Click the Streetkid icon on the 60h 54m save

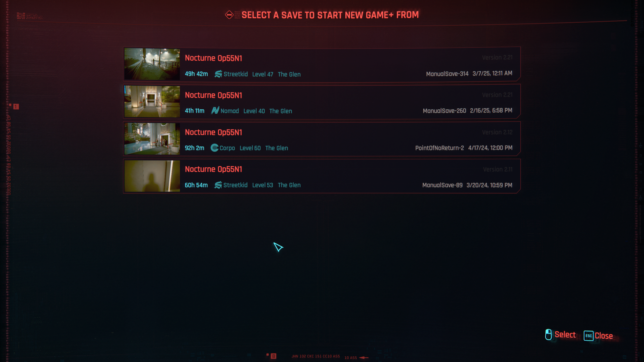click(x=218, y=185)
